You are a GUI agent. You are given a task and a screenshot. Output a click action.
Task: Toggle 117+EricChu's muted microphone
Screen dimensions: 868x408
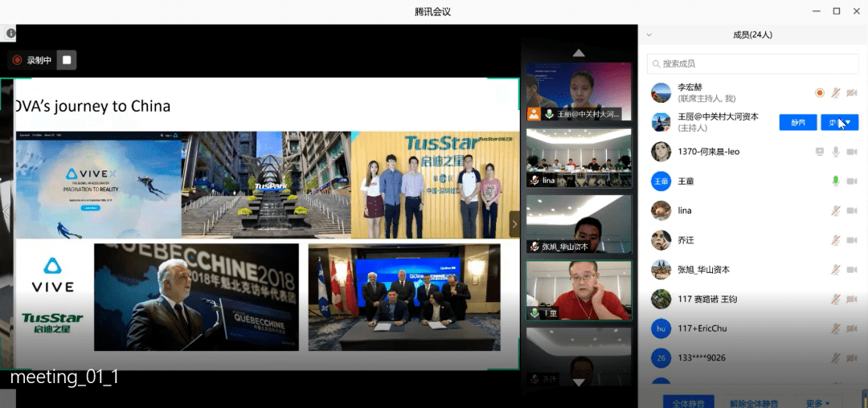[836, 328]
